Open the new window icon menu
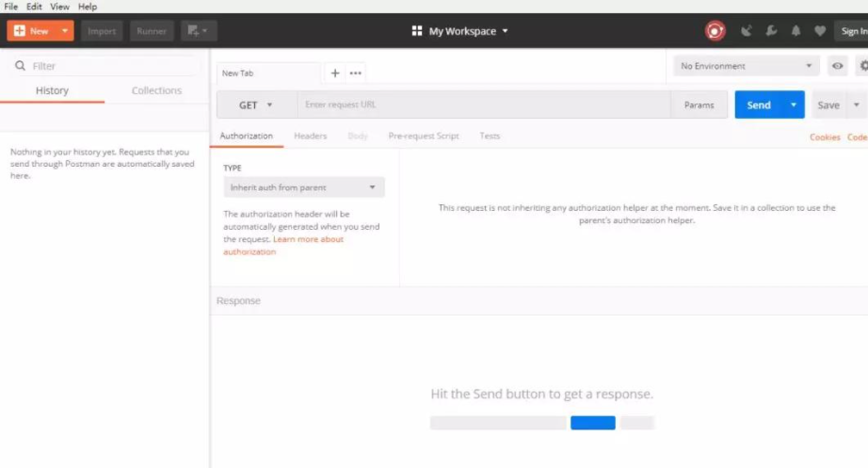The height and width of the screenshot is (468, 868). (199, 31)
